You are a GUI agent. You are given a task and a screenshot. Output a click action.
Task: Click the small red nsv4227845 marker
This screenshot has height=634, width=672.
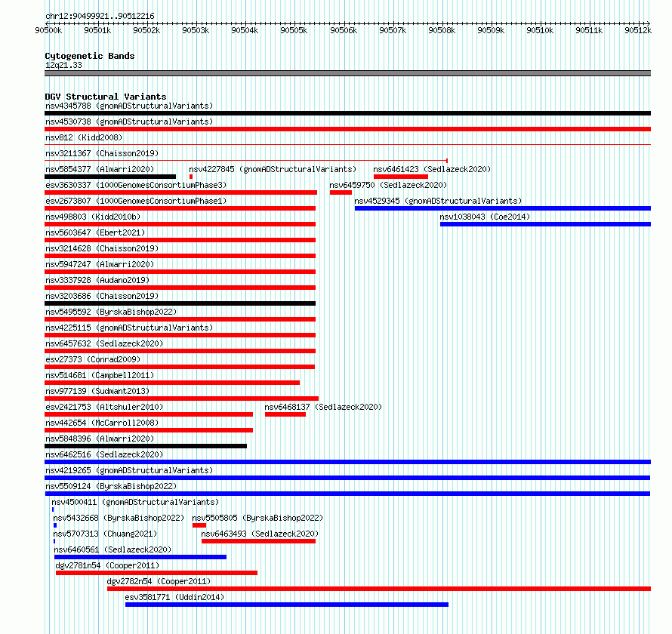tap(191, 177)
